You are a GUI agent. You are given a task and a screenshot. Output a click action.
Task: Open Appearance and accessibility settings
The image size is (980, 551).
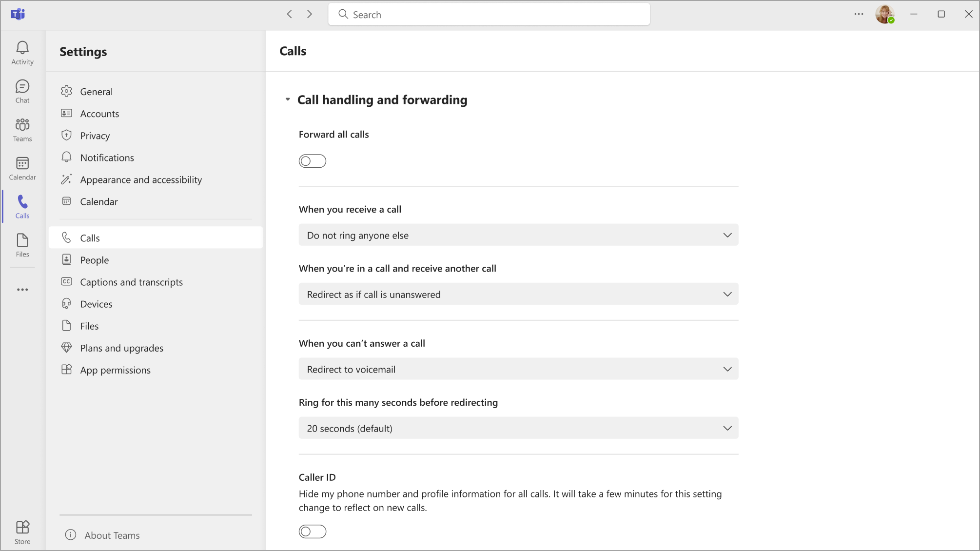pyautogui.click(x=141, y=179)
